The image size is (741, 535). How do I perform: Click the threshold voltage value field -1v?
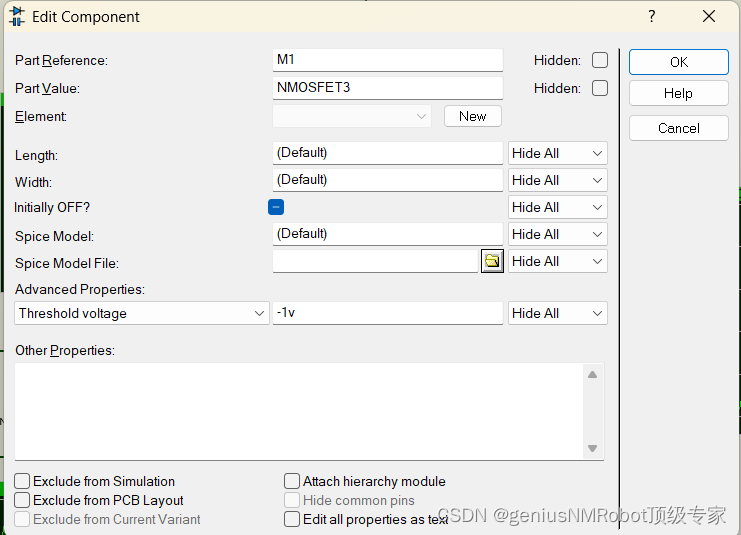pos(388,313)
